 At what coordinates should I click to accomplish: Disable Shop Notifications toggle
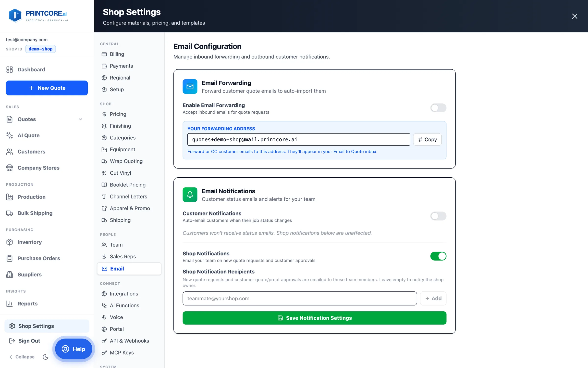point(438,256)
